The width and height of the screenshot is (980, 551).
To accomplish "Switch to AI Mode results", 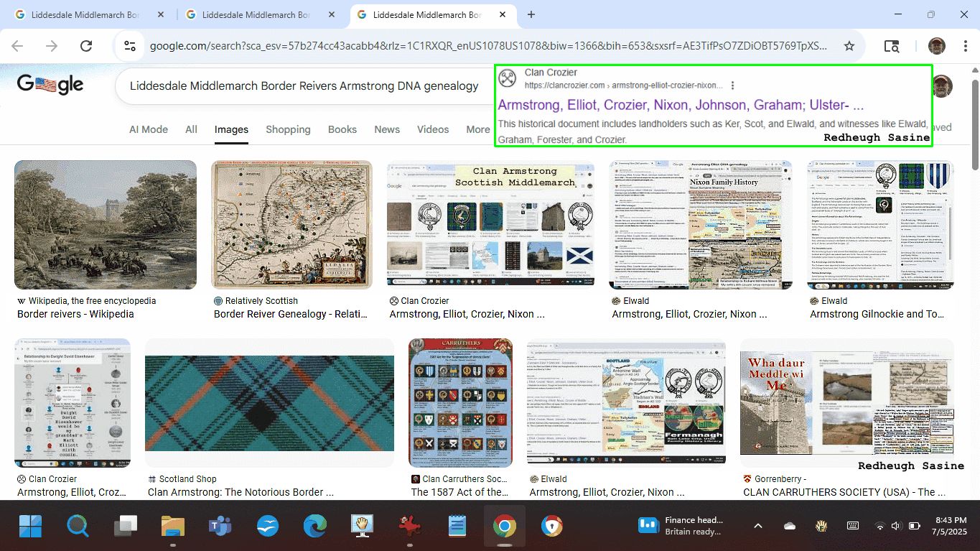I will (149, 129).
